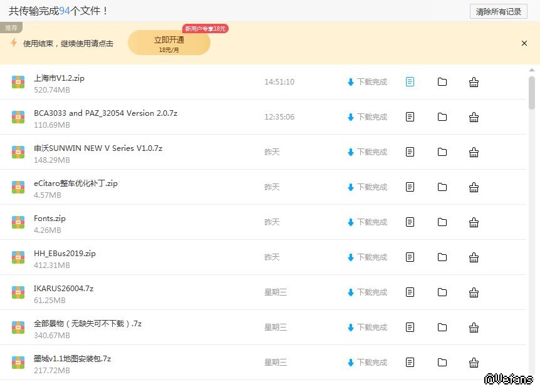Image resolution: width=540 pixels, height=392 pixels.
Task: Click the 推荐 tag on banner
Action: click(x=11, y=28)
